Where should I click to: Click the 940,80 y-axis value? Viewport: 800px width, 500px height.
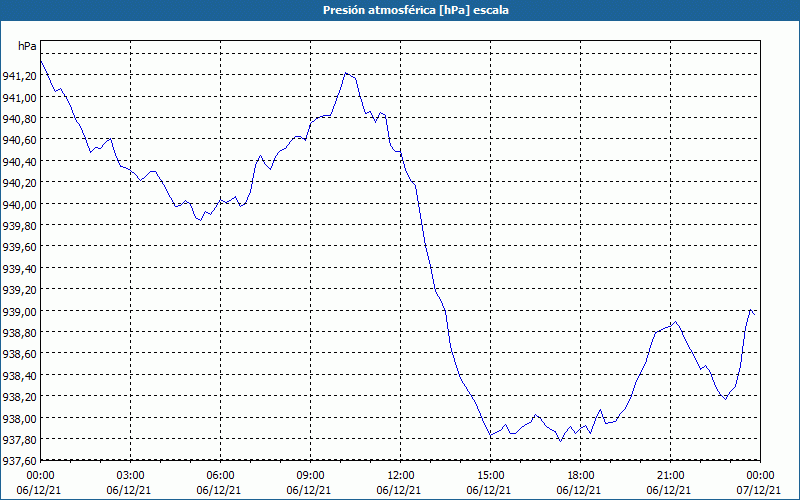pyautogui.click(x=19, y=118)
